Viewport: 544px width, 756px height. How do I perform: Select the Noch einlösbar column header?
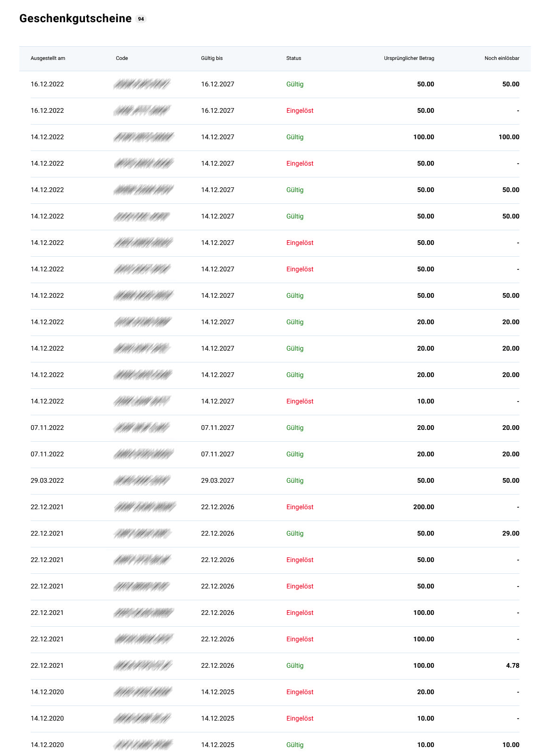click(502, 59)
